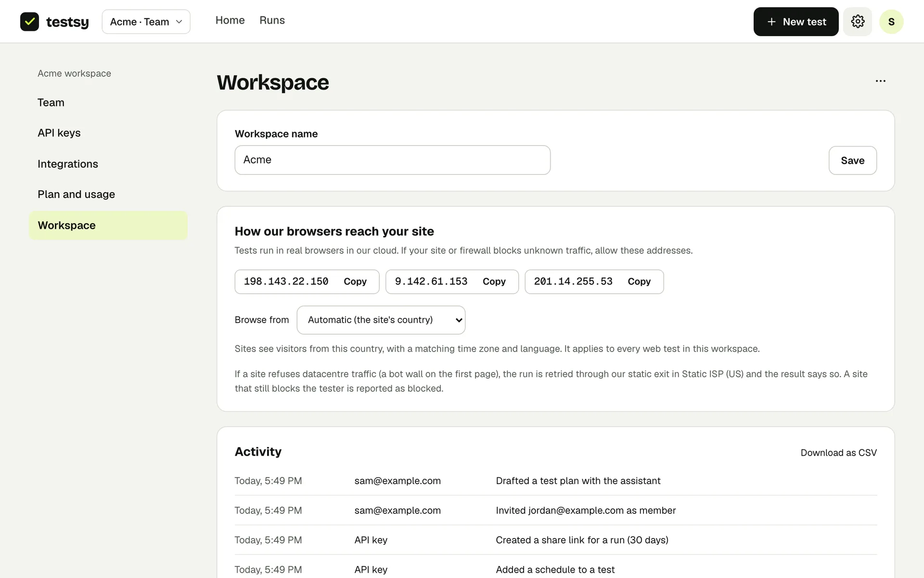Click 'Added a schedule to a test' entry
The image size is (924, 578).
555,570
